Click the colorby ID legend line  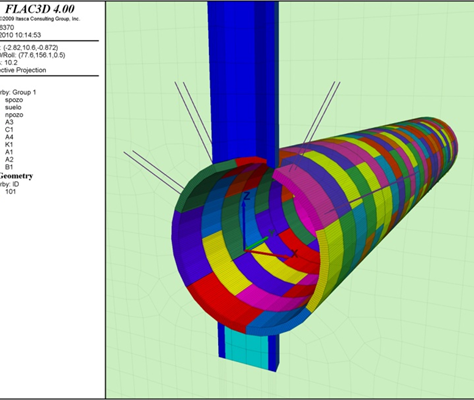pos(10,184)
